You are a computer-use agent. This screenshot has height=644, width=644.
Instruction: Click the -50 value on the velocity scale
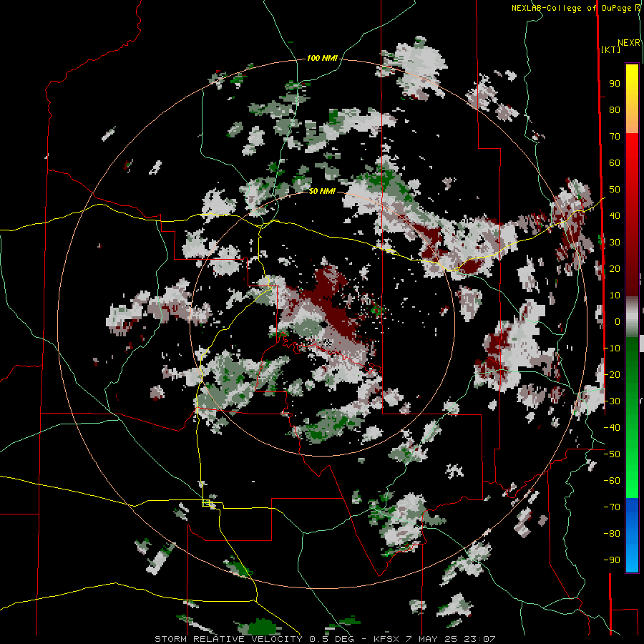point(612,454)
